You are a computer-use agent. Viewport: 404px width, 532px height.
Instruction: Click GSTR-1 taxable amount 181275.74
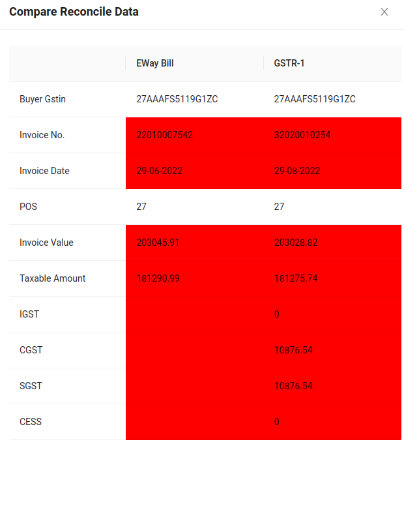(x=296, y=278)
